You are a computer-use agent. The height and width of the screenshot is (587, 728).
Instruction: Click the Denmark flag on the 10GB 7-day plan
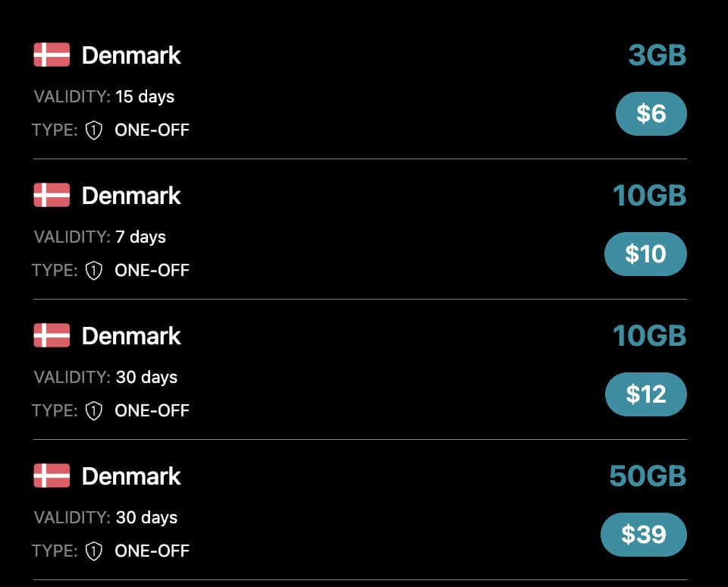point(52,195)
